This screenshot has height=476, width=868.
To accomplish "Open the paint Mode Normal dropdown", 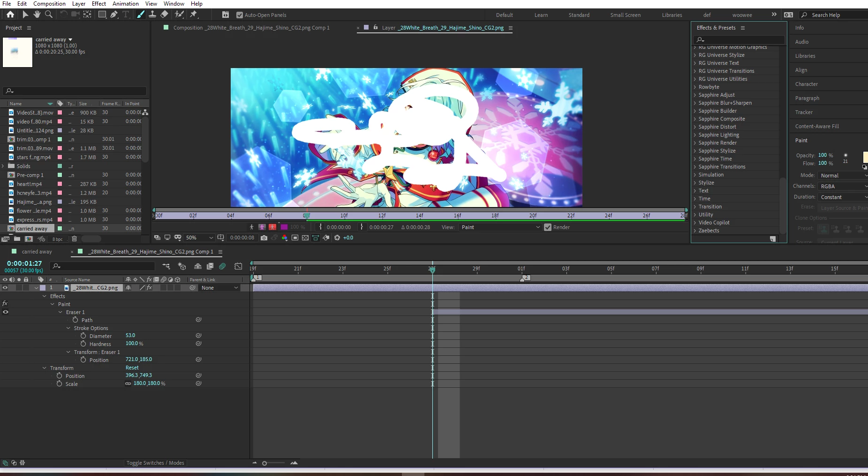I will click(x=843, y=175).
